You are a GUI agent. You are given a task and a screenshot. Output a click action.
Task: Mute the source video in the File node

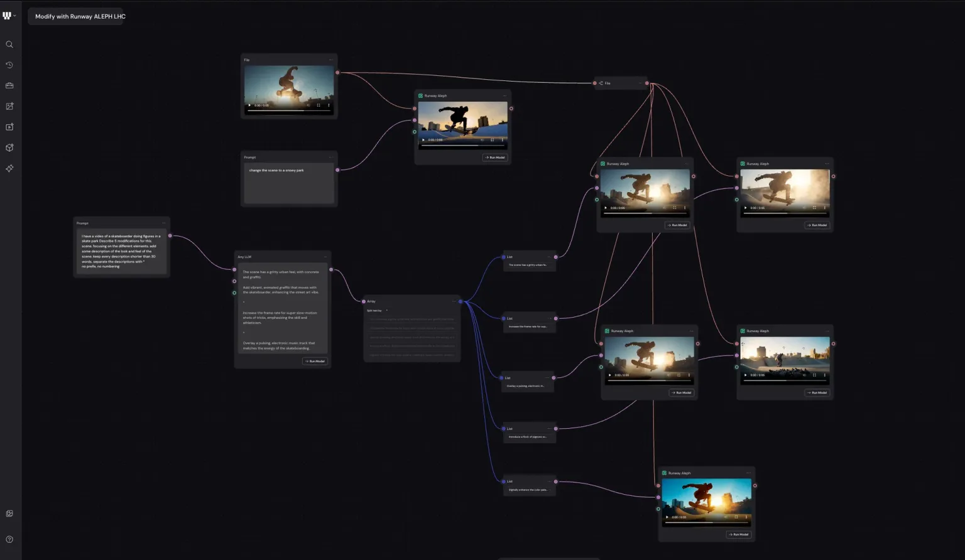[308, 105]
